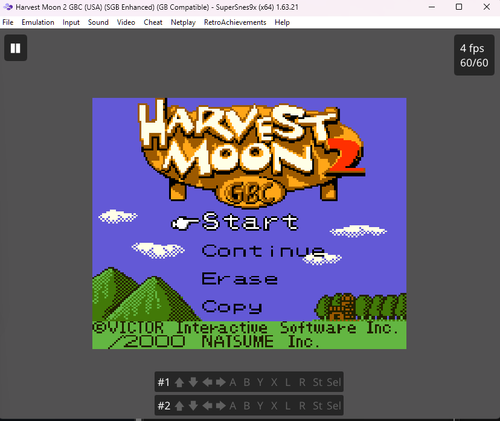Click player #2 B button indicator

(247, 406)
